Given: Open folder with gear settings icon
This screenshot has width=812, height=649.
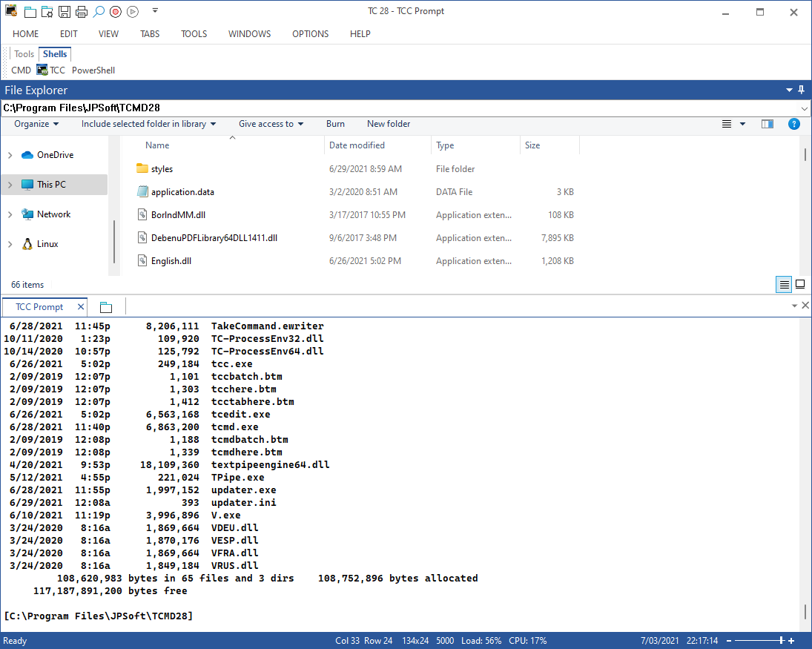Looking at the screenshot, I should click(x=47, y=11).
